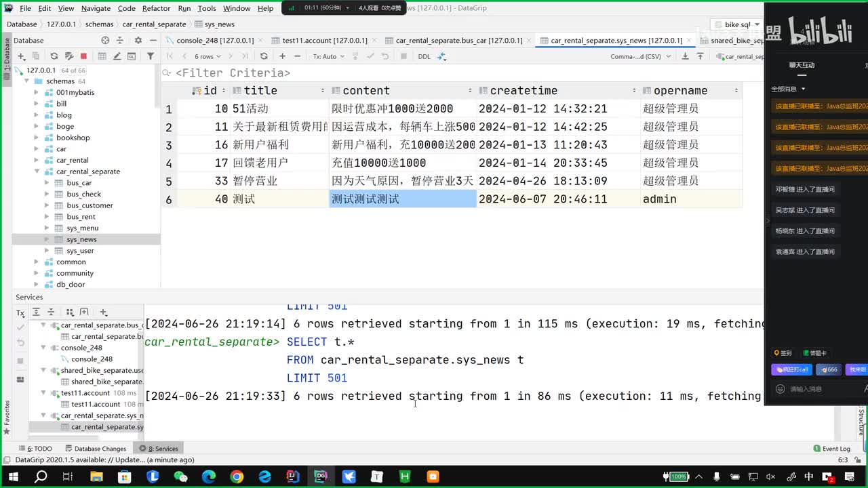Select the admin opername cell
Screen dimensions: 868x488
691,199
